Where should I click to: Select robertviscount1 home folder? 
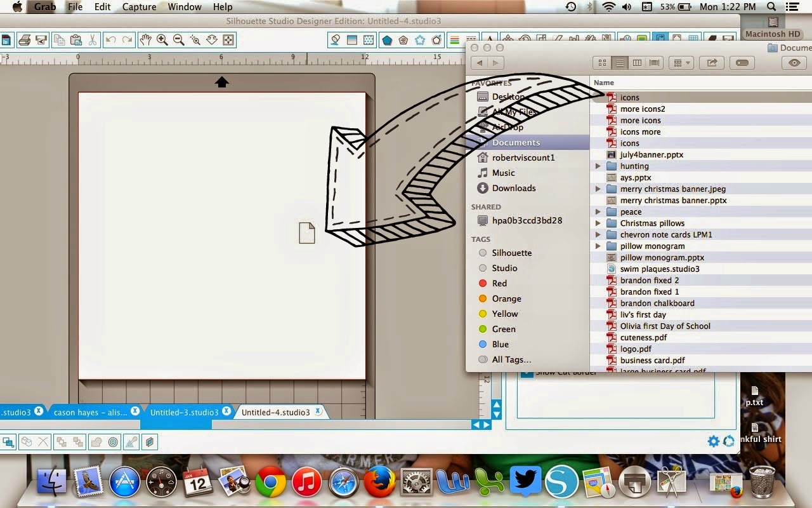click(528, 157)
